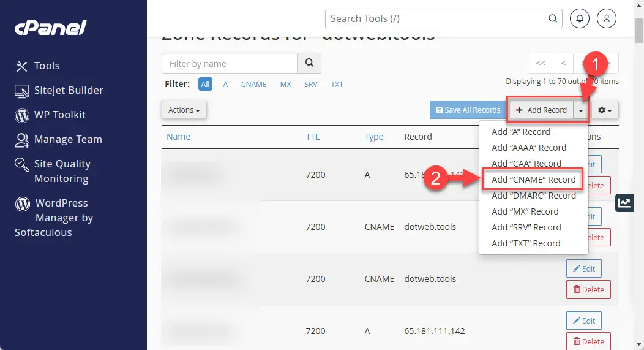
Task: Filter records by SRV type
Action: tap(310, 85)
